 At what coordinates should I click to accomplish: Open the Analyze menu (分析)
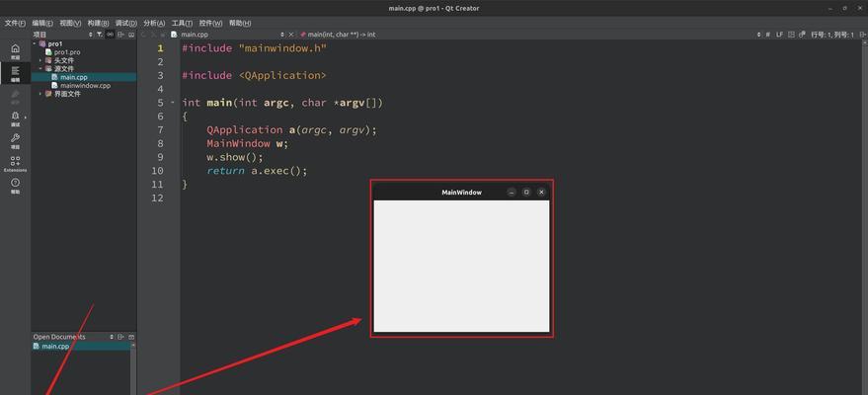coord(154,24)
